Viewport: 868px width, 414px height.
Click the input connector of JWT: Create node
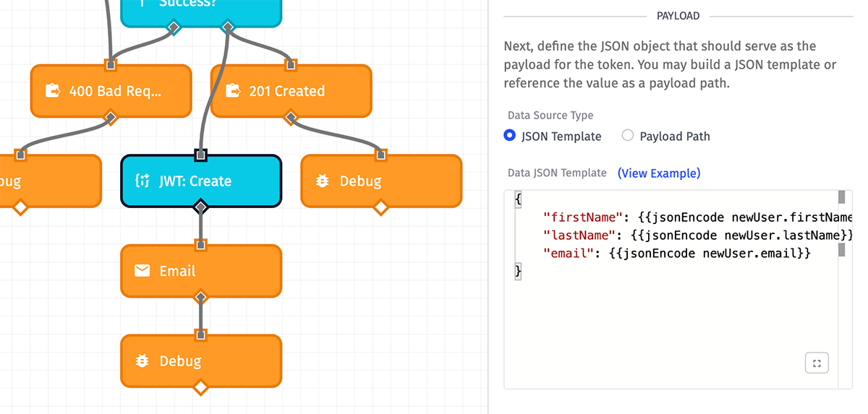click(201, 155)
